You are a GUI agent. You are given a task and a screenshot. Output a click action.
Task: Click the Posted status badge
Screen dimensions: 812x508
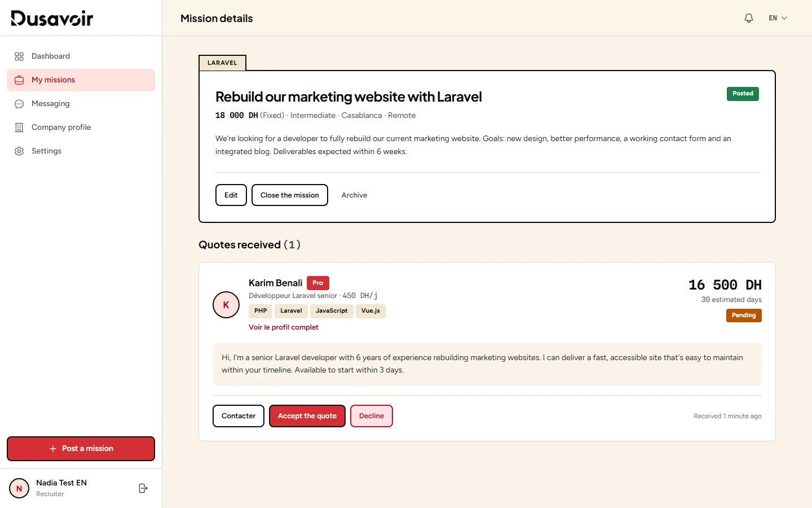click(743, 94)
